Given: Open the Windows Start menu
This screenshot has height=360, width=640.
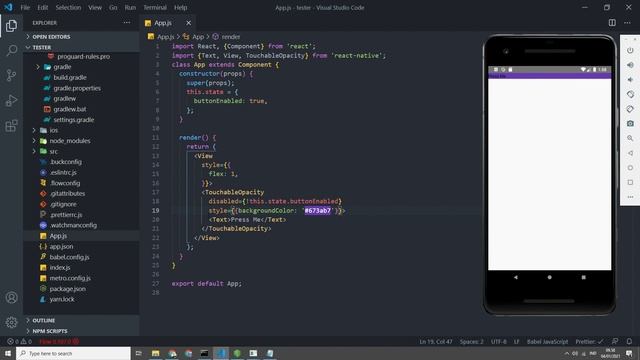Looking at the screenshot, I should 8,353.
